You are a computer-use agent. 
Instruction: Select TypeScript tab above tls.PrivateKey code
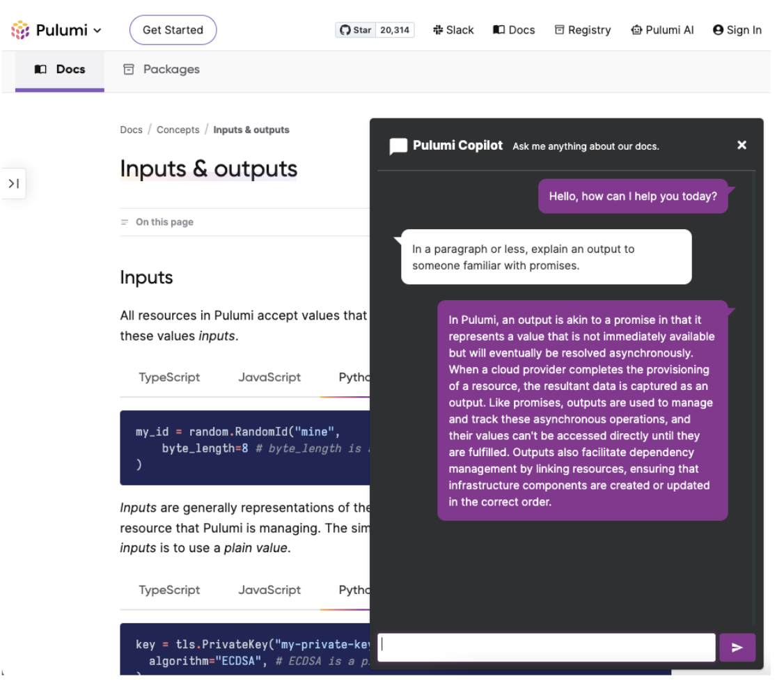pos(169,590)
